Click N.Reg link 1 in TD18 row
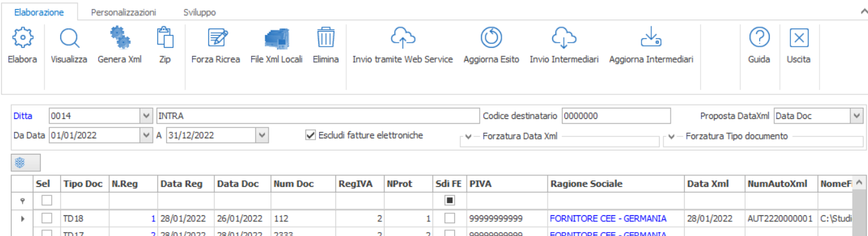 (153, 219)
